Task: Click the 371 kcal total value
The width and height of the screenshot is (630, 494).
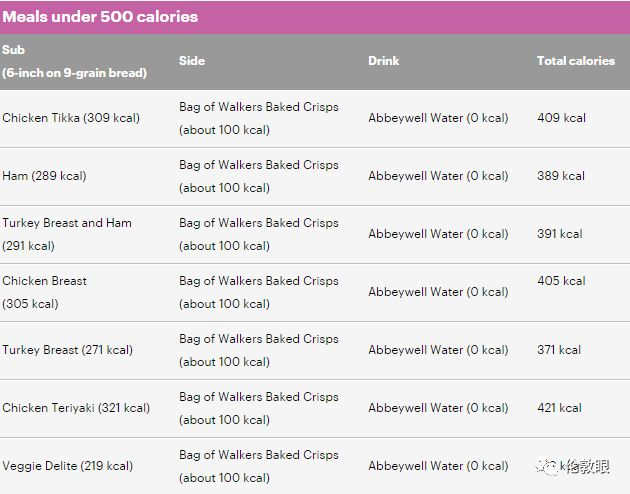Action: pyautogui.click(x=559, y=350)
